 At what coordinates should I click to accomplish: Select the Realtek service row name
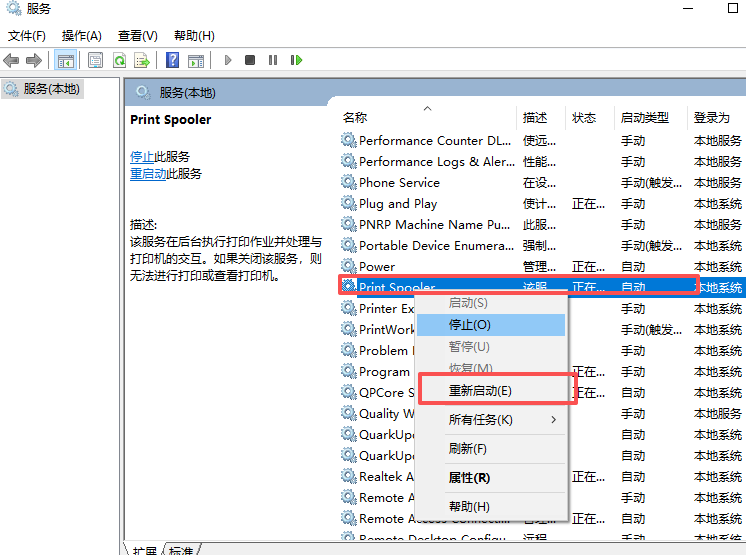point(386,477)
